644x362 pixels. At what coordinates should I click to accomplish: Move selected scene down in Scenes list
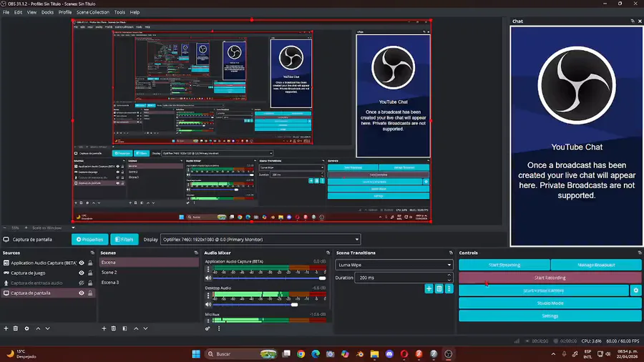(x=145, y=328)
